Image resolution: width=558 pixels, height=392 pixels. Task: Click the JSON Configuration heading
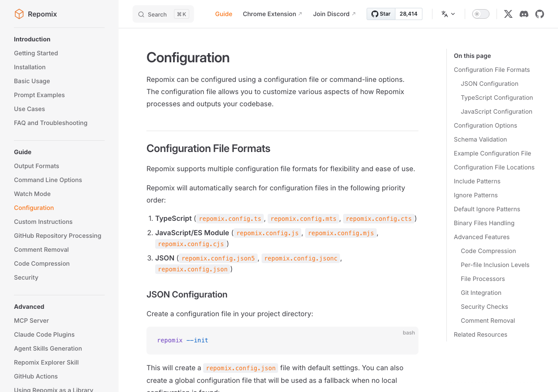coord(187,294)
